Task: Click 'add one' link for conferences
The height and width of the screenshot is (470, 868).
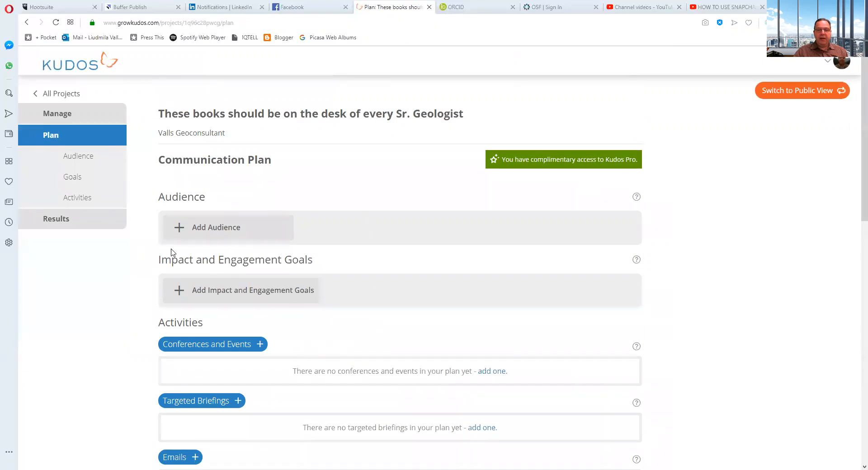Action: pos(492,371)
